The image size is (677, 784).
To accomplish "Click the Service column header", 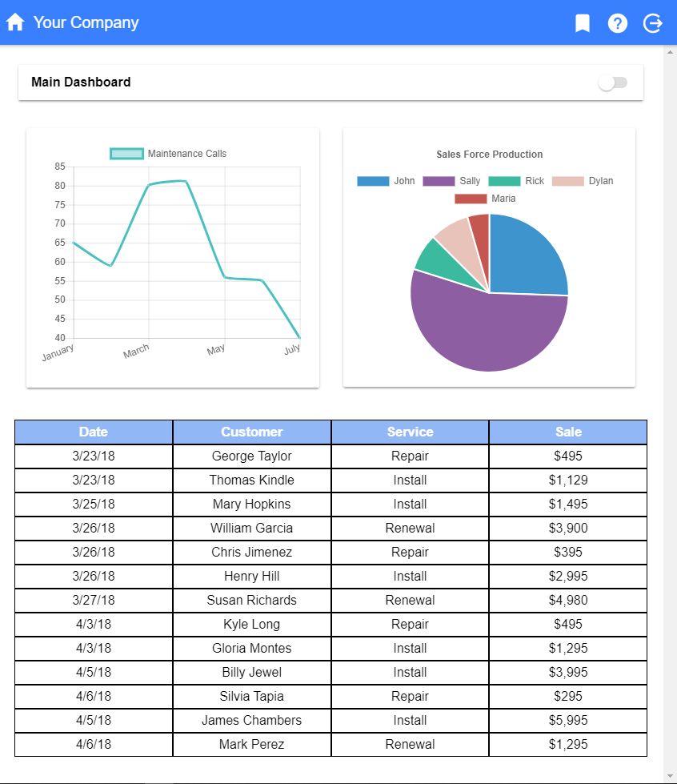I will point(410,432).
